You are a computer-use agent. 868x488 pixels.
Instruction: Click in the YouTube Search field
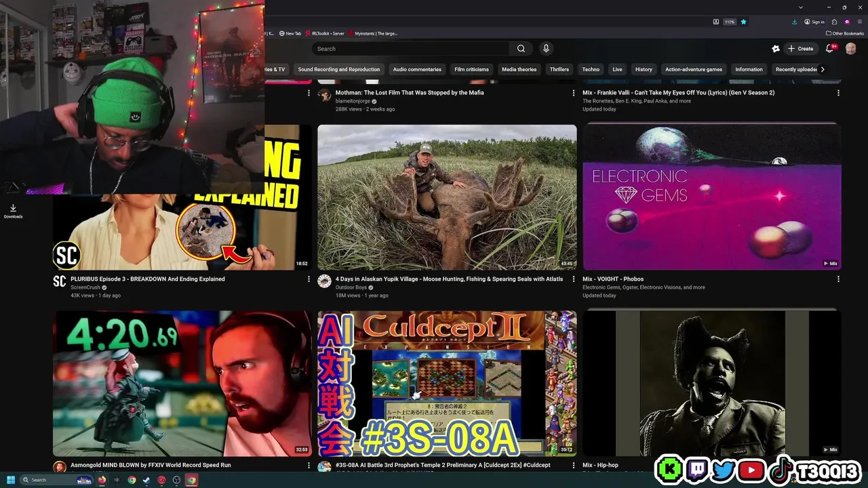[x=410, y=49]
